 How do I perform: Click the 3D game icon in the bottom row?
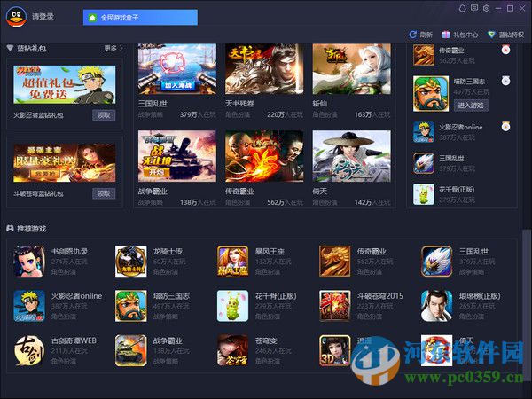pyautogui.click(x=334, y=350)
